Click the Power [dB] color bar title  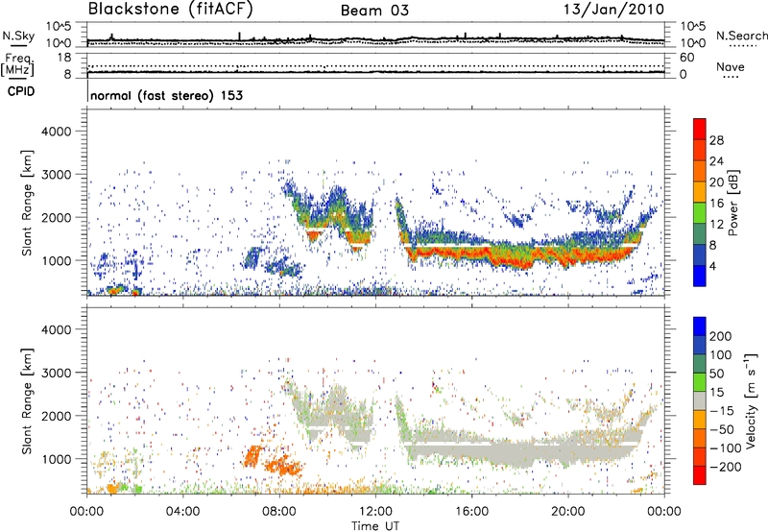point(732,203)
